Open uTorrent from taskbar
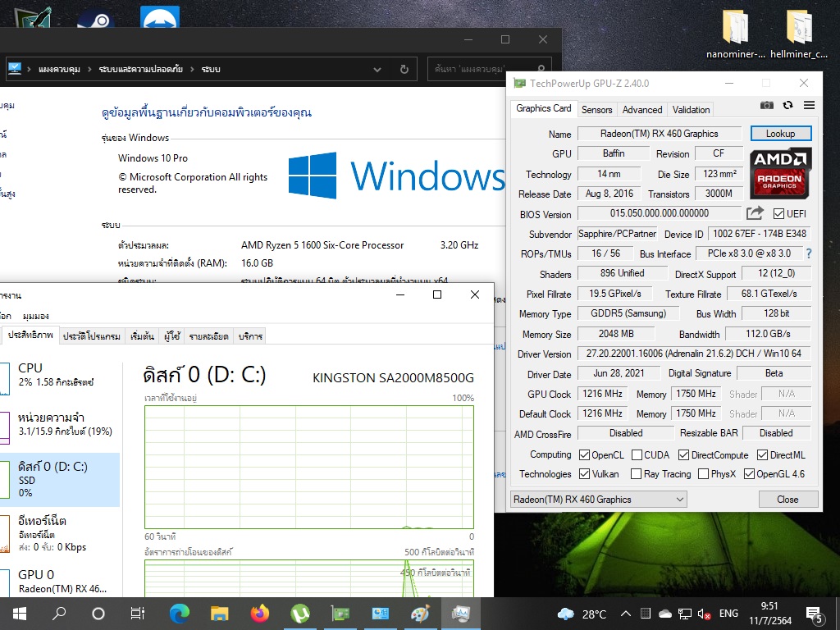 (300, 614)
